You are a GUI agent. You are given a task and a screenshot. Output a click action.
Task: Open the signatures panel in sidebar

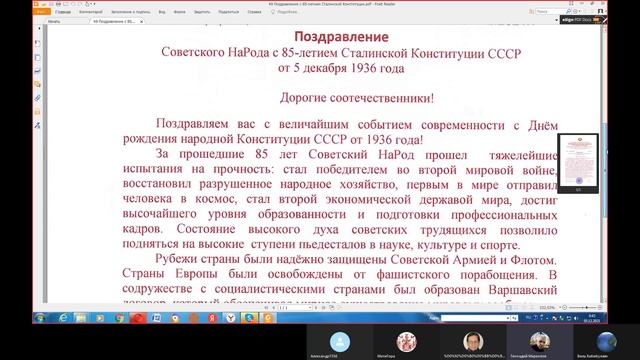(37, 125)
